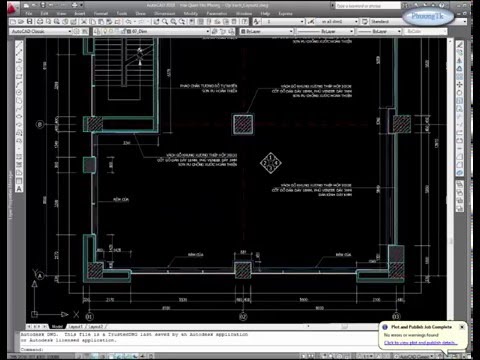Click the Plot icon in Quick Access toolbar
The height and width of the screenshot is (360, 480).
(x=74, y=5)
